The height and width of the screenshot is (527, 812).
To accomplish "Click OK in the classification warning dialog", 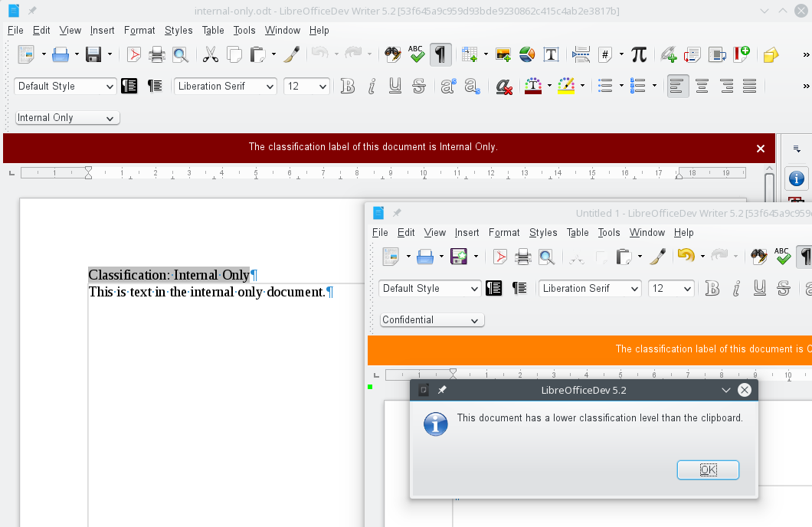I will [708, 470].
